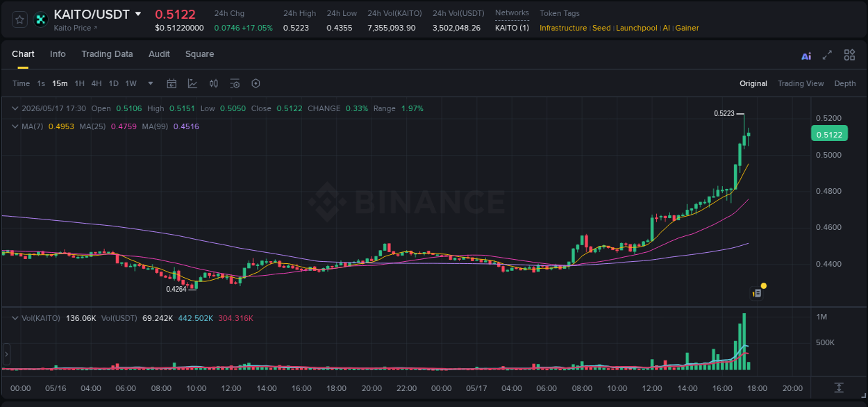This screenshot has height=407, width=868.
Task: Click the 0.5223 high price marker
Action: point(724,113)
